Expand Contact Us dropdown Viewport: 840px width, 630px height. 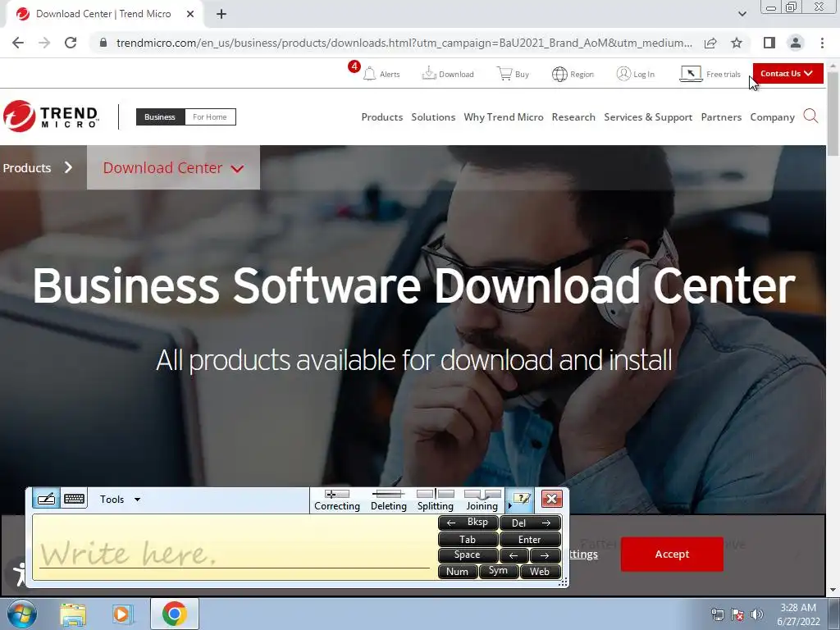[x=787, y=73]
